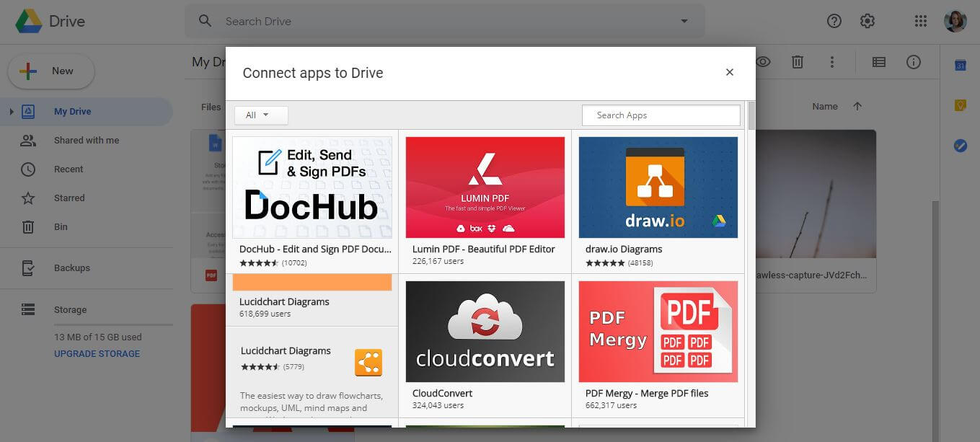Click the Lucidchart Diagrams hover card title
Image resolution: width=980 pixels, height=442 pixels.
coord(286,351)
